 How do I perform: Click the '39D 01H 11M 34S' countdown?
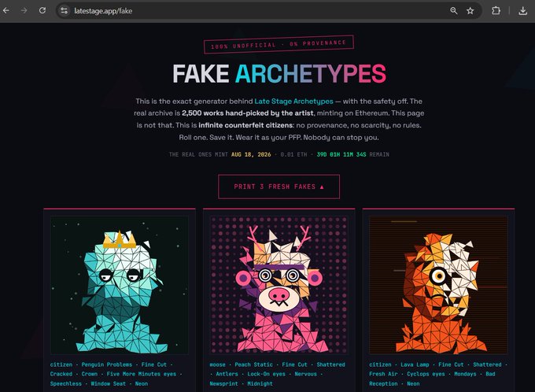[x=341, y=154]
